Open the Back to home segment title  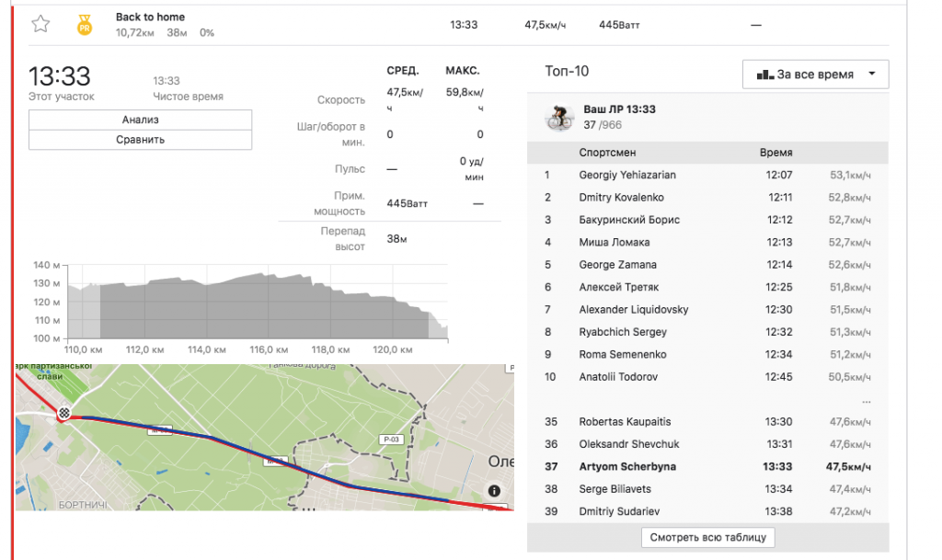click(x=150, y=17)
